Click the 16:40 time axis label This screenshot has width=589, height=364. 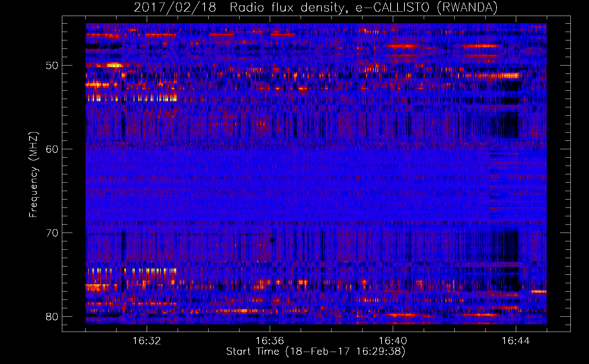tap(393, 341)
